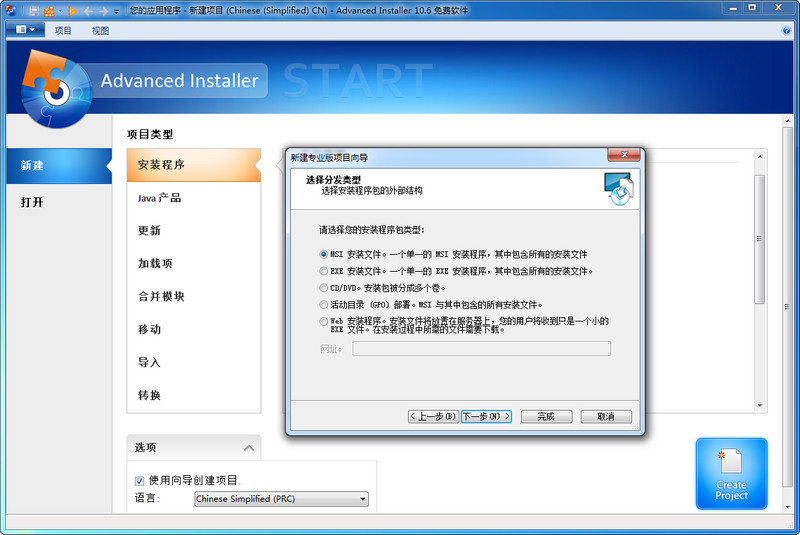Click the 下一步 (N) next button
This screenshot has width=800, height=535.
(486, 417)
